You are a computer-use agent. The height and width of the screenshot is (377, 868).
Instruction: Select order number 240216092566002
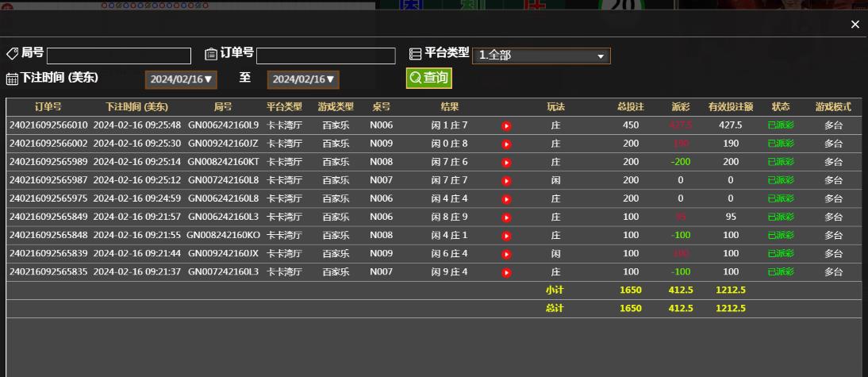point(48,144)
